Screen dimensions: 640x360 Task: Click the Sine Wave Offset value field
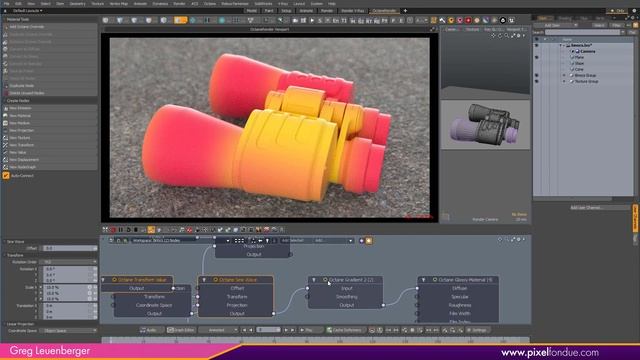[69, 248]
